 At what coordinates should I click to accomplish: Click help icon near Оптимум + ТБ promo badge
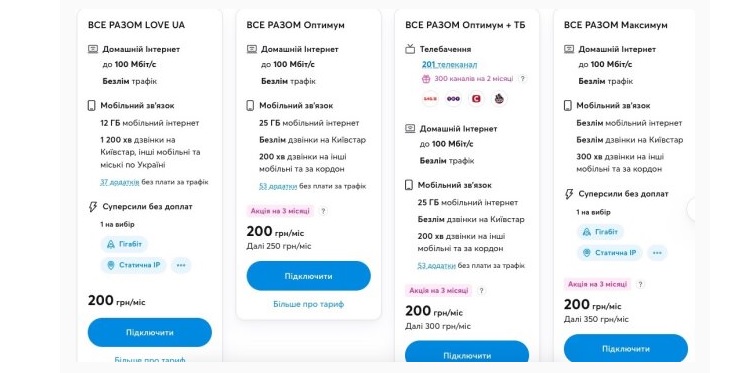point(482,291)
